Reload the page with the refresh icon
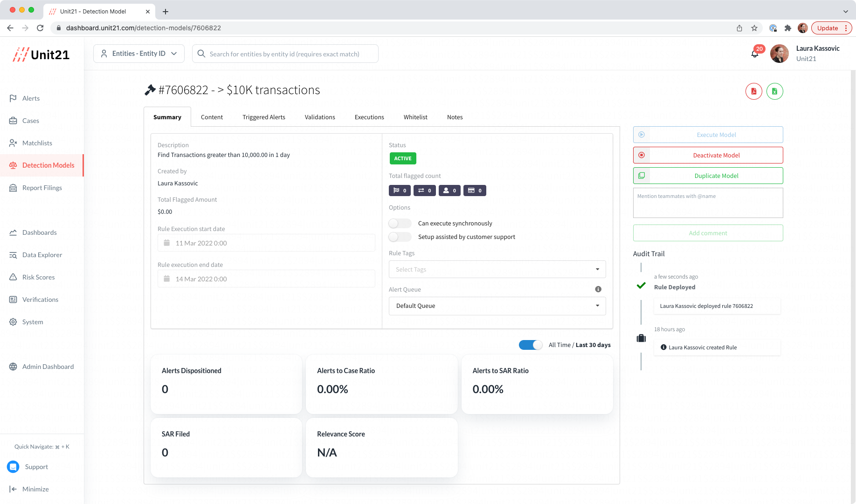The image size is (856, 504). coord(40,28)
